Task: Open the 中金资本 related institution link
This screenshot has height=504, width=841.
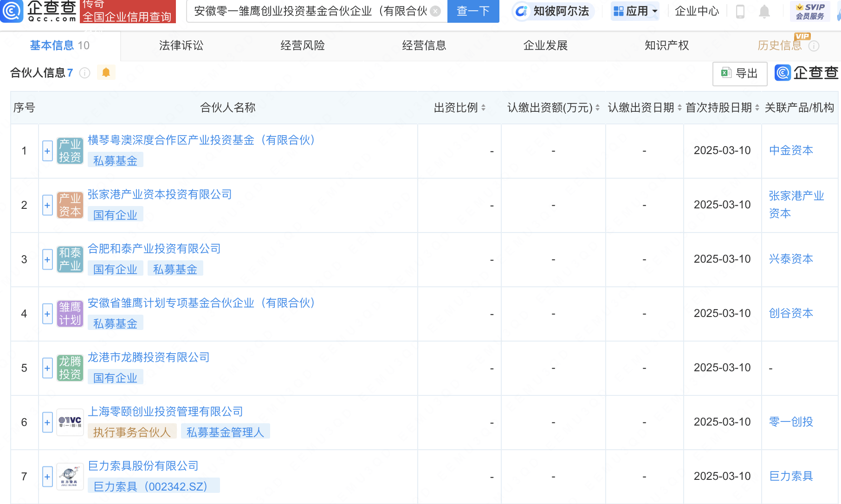Action: point(791,150)
